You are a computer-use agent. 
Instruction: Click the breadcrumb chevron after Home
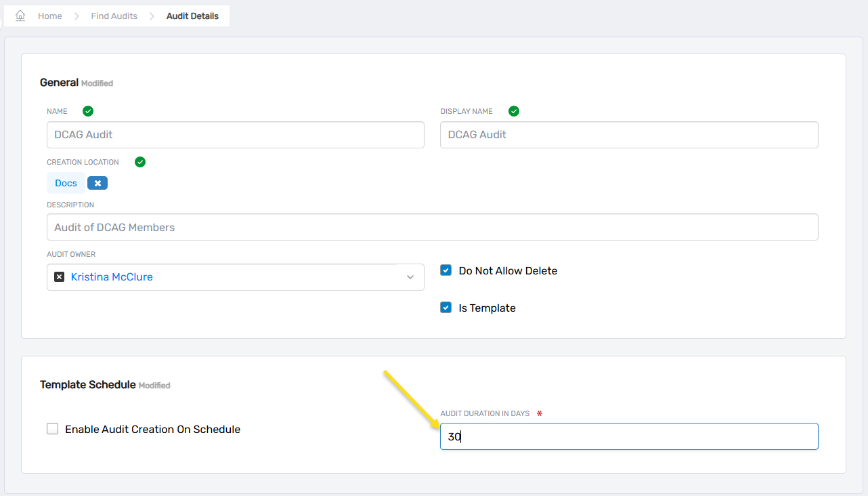(x=77, y=16)
